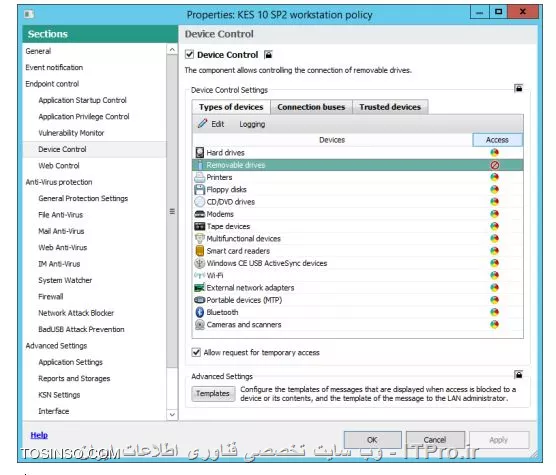Image resolution: width=556 pixels, height=475 pixels.
Task: Click the Sections scrollbar thumb
Action: click(x=172, y=212)
